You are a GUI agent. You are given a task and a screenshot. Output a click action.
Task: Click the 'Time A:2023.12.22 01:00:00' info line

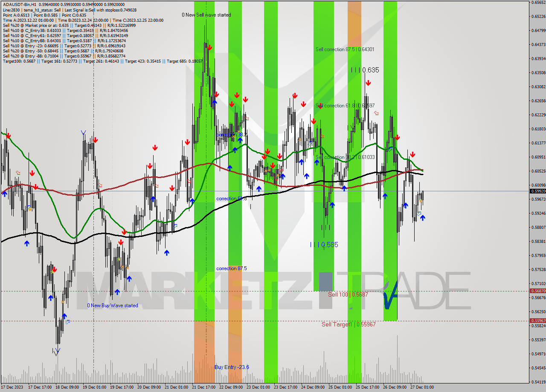83,20
